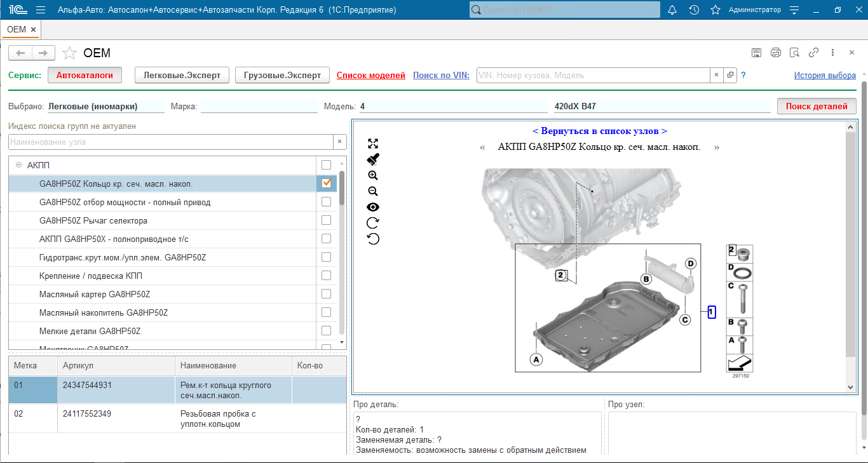Viewport: 868px width, 463px height.
Task: Check Масляный картер GA8HP50Z checkbox
Action: pos(326,294)
